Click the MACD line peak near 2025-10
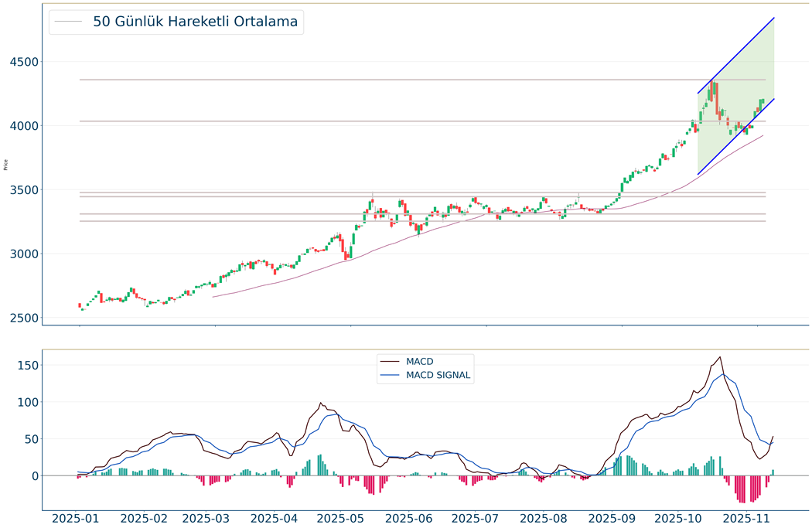 [720, 357]
